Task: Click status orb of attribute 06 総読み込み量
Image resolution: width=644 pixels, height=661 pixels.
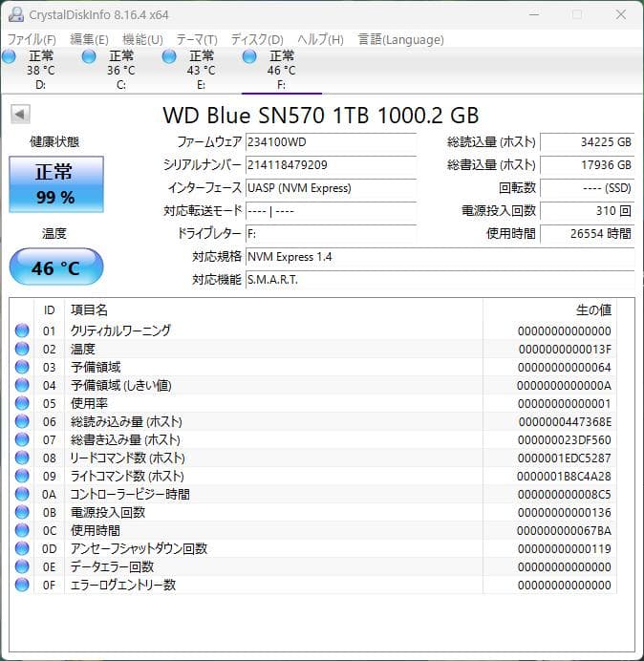Action: tap(22, 421)
